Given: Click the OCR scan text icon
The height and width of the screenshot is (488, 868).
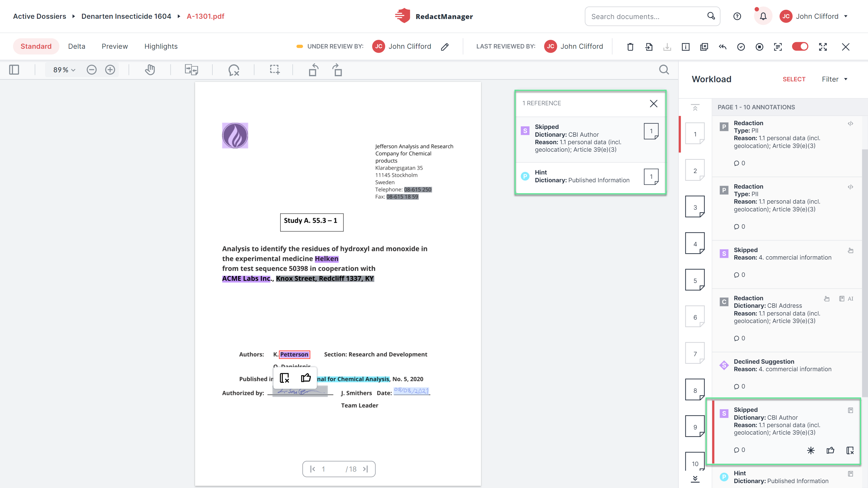Looking at the screenshot, I should click(x=778, y=47).
